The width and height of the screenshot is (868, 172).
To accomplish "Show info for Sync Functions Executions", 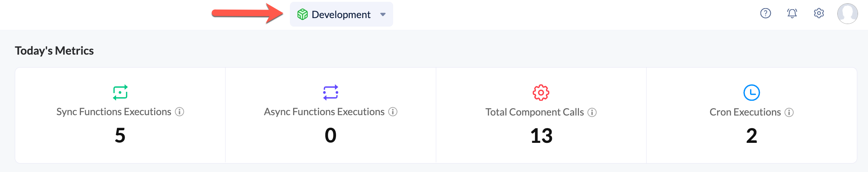I will pos(180,112).
